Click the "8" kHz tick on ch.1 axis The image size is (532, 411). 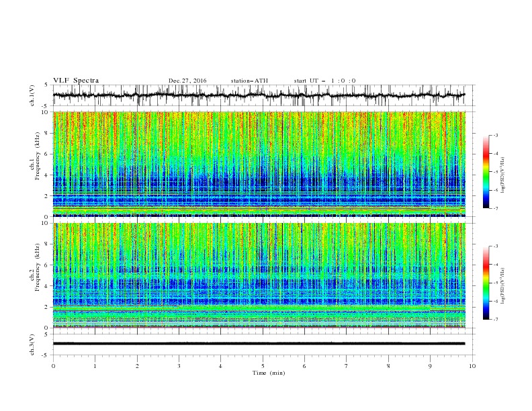click(48, 133)
